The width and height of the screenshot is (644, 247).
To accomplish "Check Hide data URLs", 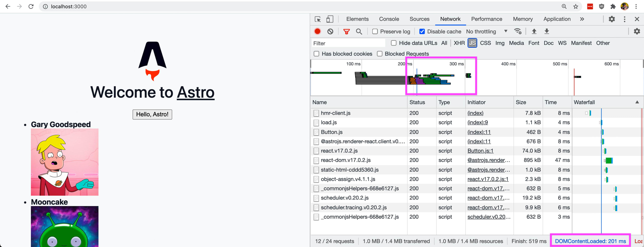I will click(x=394, y=43).
